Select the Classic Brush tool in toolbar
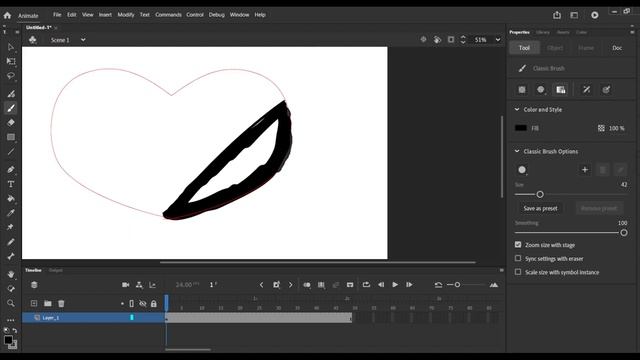This screenshot has width=640, height=360. coord(11,108)
